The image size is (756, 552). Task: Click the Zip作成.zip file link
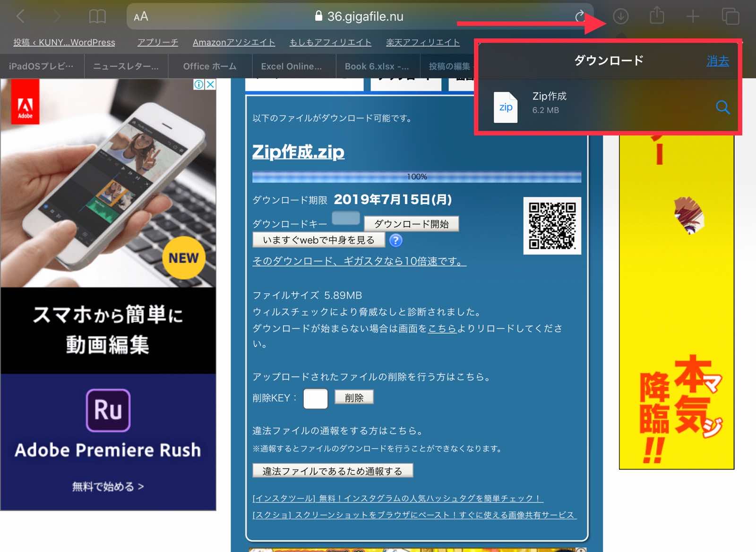298,152
